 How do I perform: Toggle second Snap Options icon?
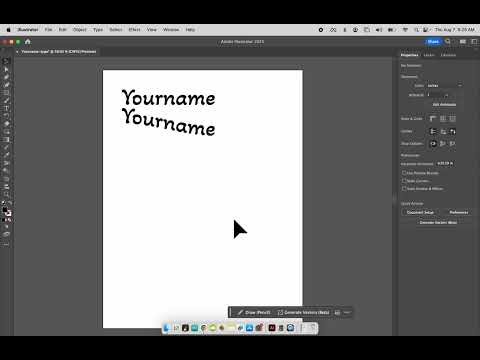(x=443, y=144)
